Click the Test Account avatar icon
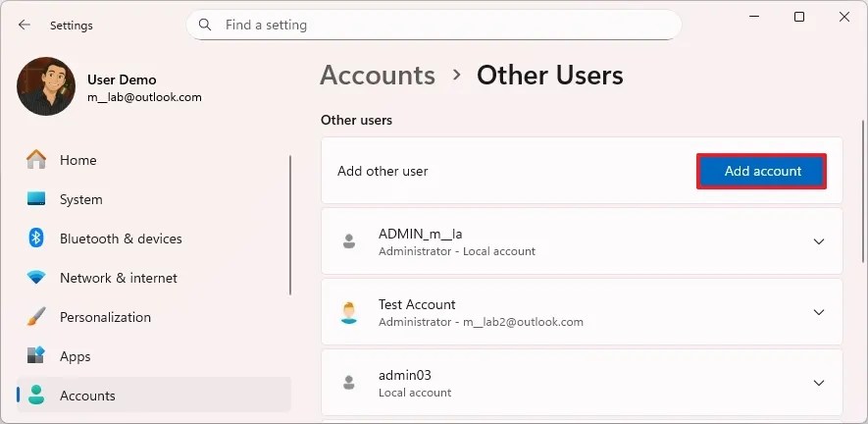 coord(349,312)
